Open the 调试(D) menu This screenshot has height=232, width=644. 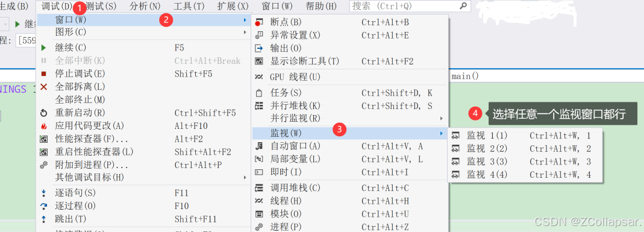pos(57,6)
